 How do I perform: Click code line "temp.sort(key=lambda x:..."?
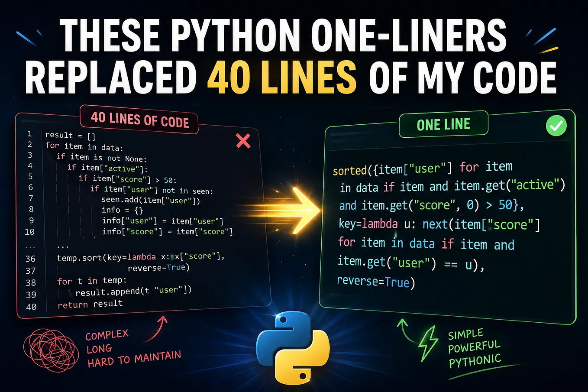(x=141, y=257)
